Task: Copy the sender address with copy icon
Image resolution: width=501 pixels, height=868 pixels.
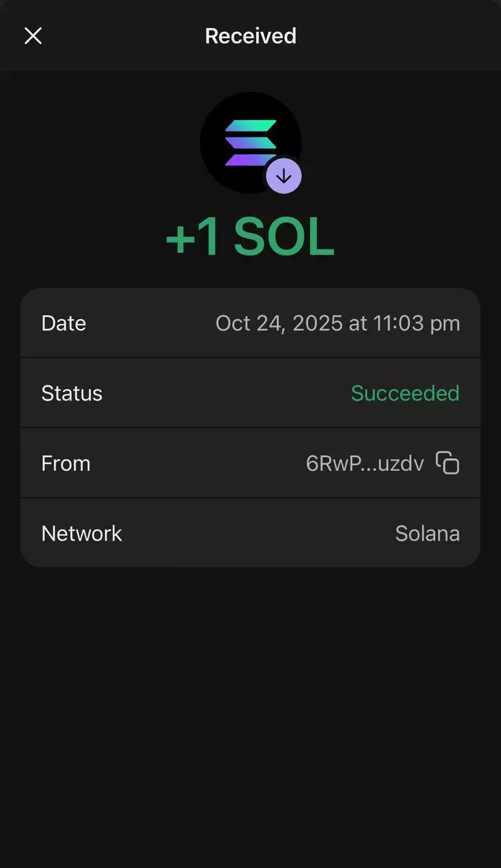Action: [448, 463]
